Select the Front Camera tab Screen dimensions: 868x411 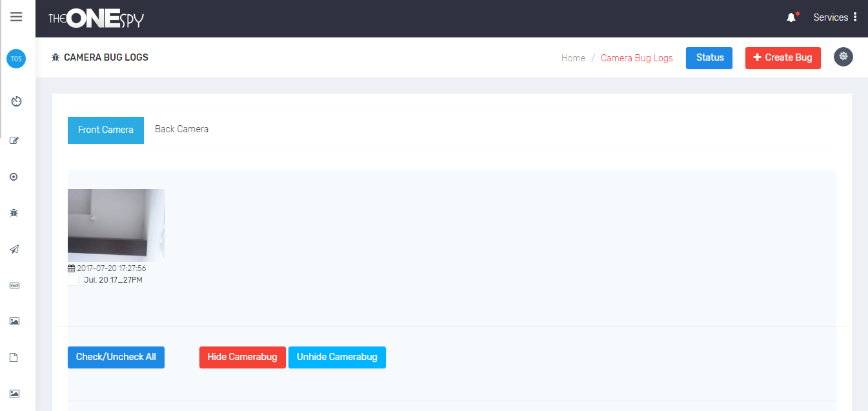106,130
